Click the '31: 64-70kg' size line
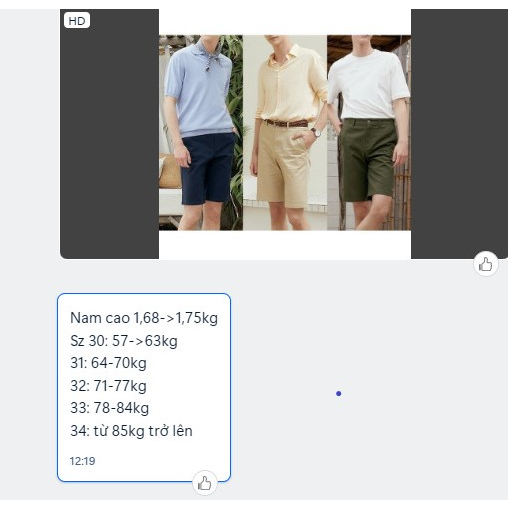The image size is (508, 508). click(108, 363)
